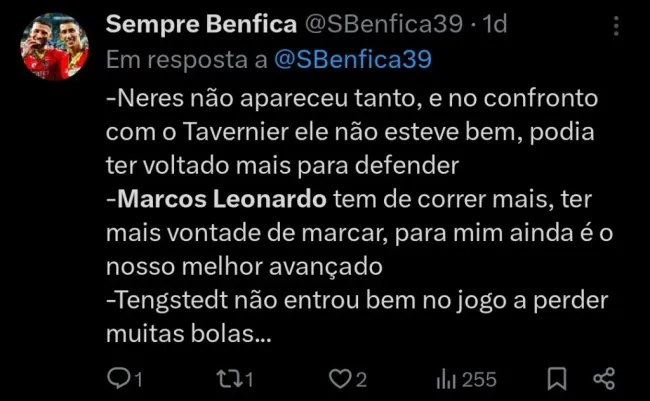Open the view analytics bar-chart icon
Screen dimensions: 650x401
(x=446, y=379)
